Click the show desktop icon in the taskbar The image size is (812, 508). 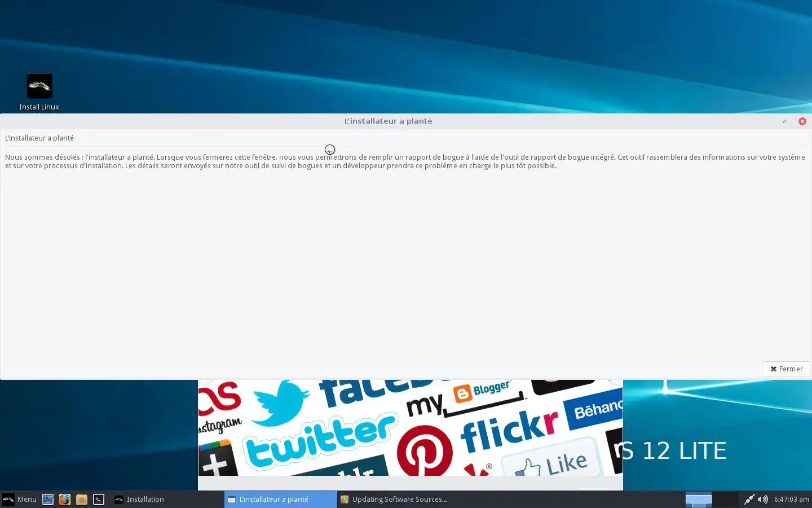coord(48,499)
